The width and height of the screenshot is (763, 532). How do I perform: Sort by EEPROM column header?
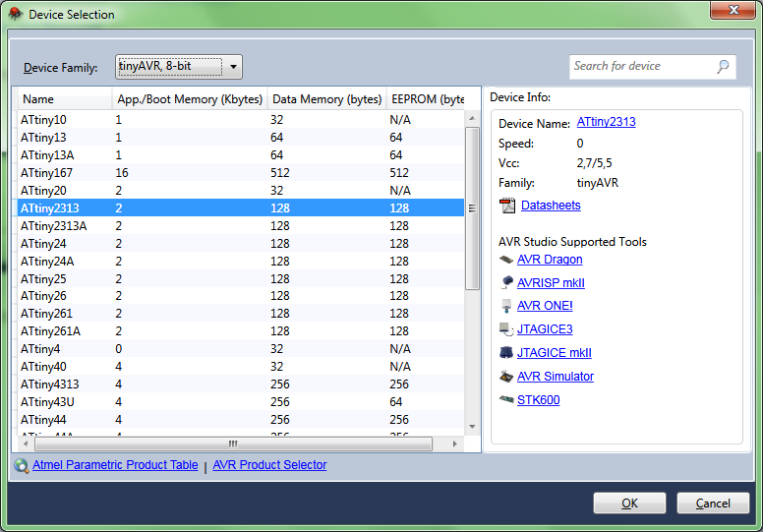[426, 98]
